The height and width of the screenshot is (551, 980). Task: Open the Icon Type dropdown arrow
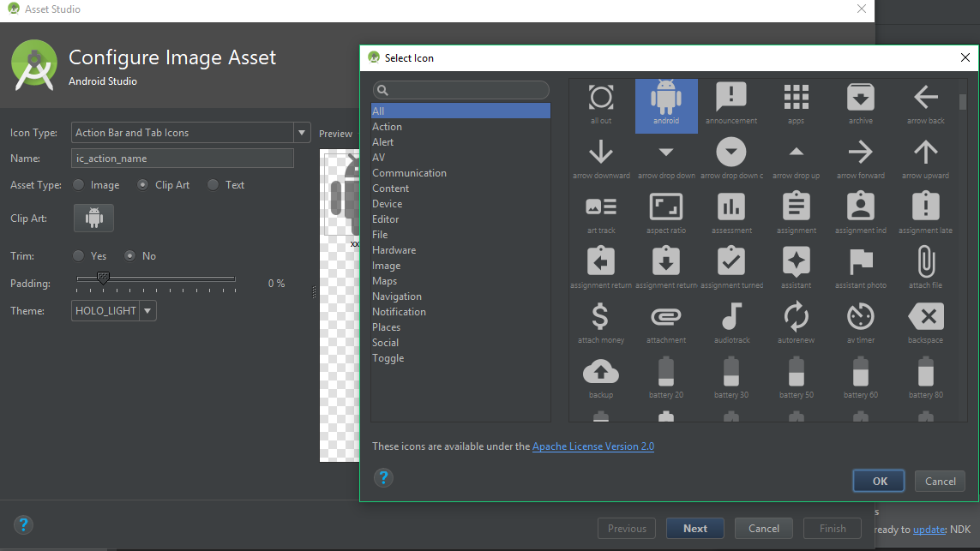(302, 133)
